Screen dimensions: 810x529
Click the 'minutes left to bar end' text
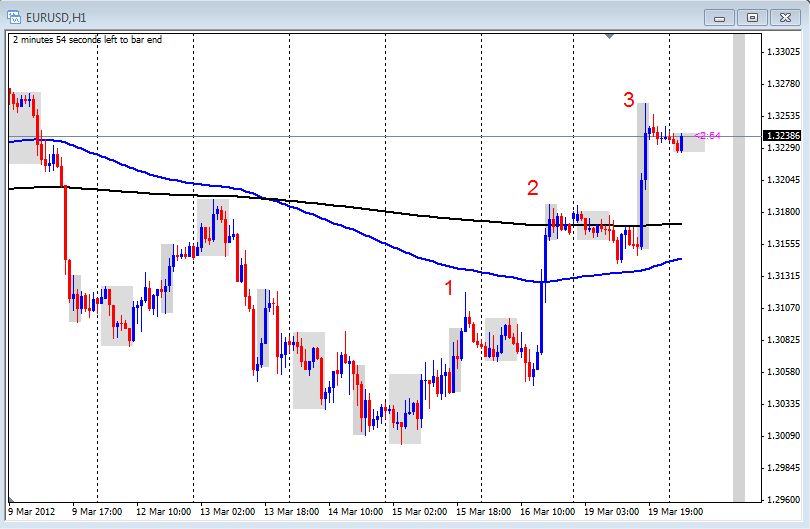pos(87,40)
